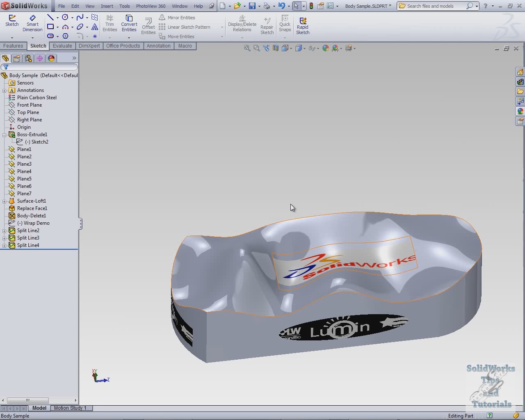Image resolution: width=525 pixels, height=420 pixels.
Task: Click Quick Snaps tool
Action: point(285,23)
